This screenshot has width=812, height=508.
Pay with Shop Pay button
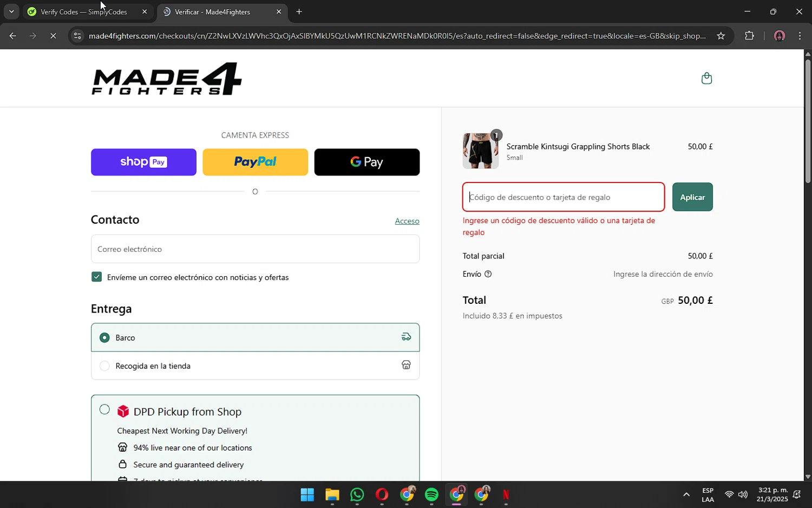[x=143, y=162]
